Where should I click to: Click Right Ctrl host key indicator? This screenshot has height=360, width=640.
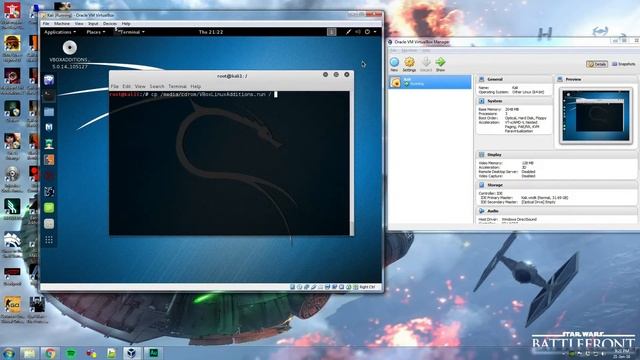click(x=367, y=287)
